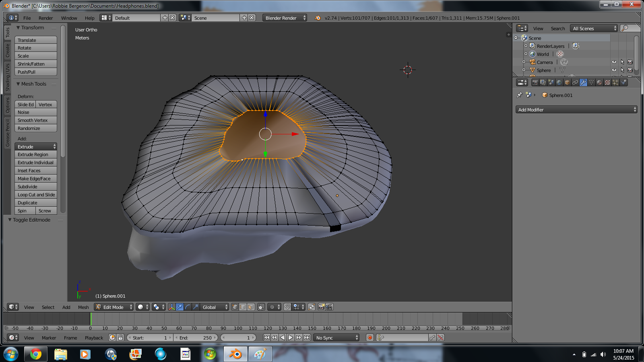Toggle timeline lock time to editors
This screenshot has height=362, width=644.
pos(120,337)
